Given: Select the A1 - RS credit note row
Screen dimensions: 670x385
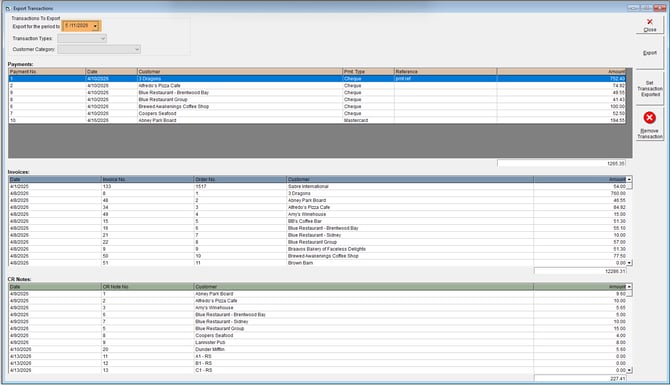Looking at the screenshot, I should click(x=317, y=356).
